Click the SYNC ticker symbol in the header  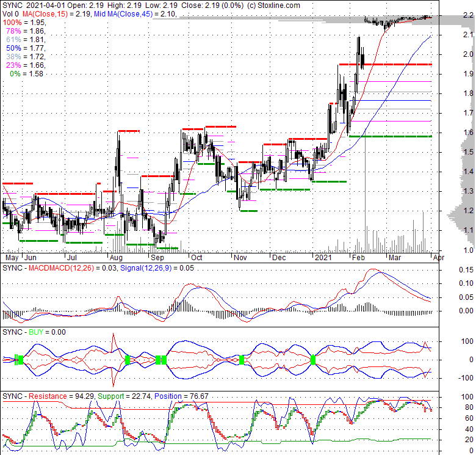[x=12, y=5]
